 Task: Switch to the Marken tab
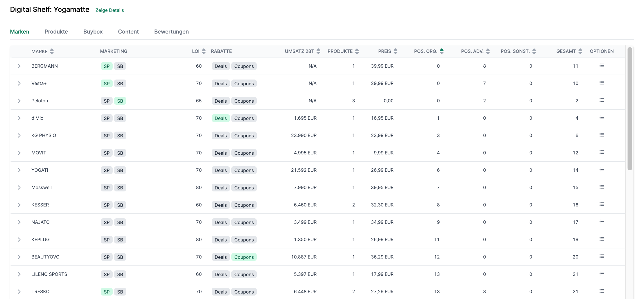[x=20, y=32]
